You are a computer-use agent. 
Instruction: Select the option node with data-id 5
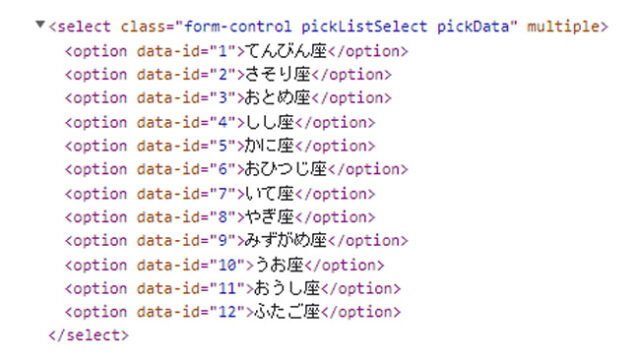coord(220,146)
